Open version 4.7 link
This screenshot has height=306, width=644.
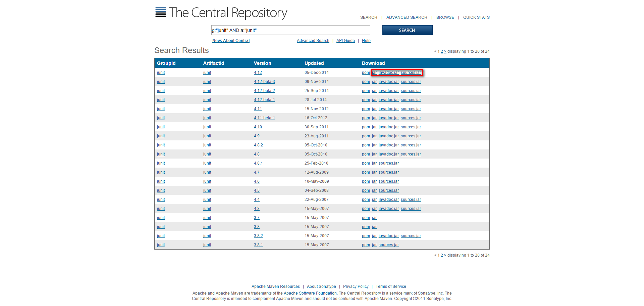[257, 172]
